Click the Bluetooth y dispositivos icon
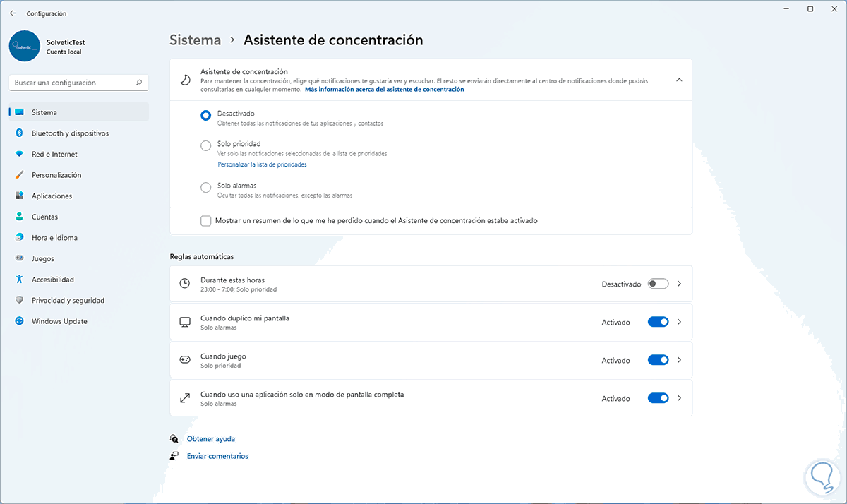 19,133
